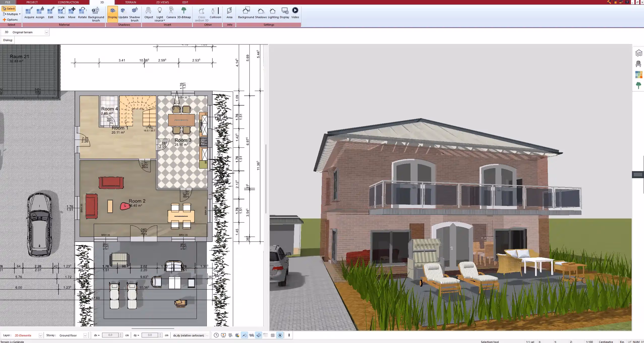Click the 2D plan vertical scrollbar

pyautogui.click(x=266, y=179)
